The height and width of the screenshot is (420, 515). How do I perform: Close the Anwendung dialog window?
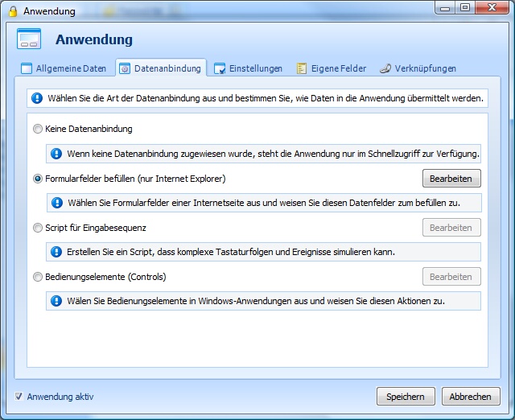tap(492, 8)
